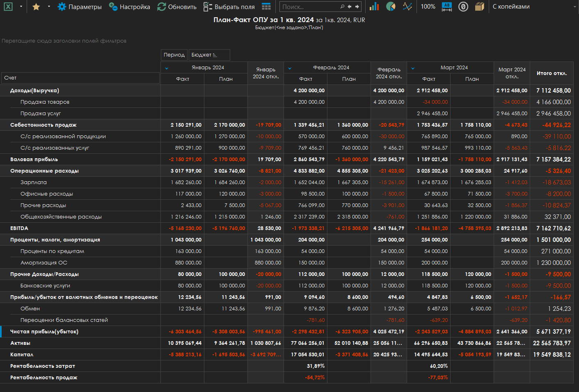
Task: Open the line chart view
Action: click(x=407, y=7)
